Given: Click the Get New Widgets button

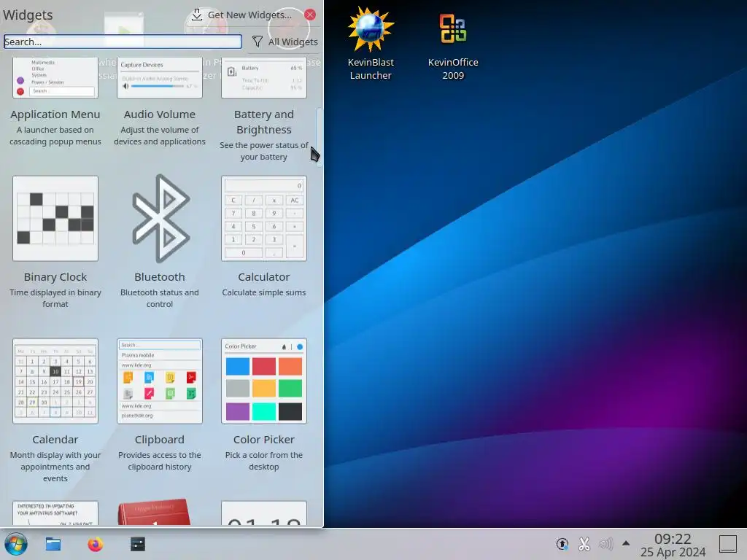Looking at the screenshot, I should point(241,15).
